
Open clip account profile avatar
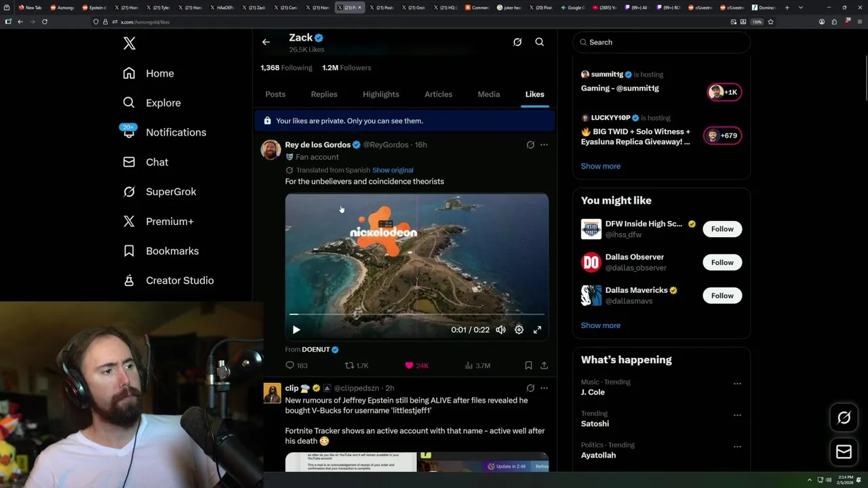(272, 393)
